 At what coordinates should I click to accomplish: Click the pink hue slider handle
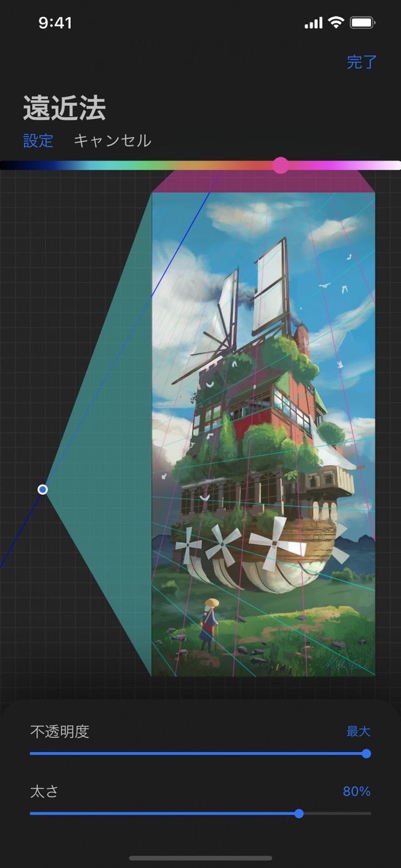(281, 165)
